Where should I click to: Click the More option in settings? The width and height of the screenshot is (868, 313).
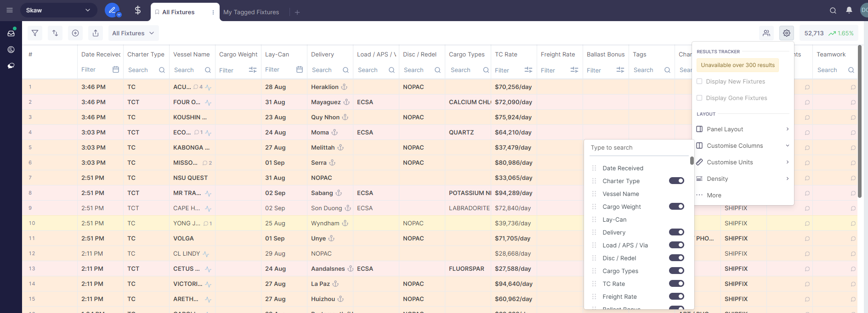click(714, 196)
